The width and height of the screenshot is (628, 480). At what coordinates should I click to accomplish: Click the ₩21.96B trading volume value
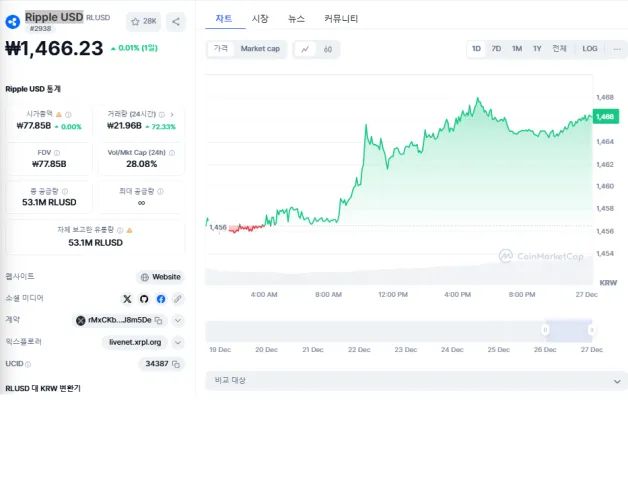[x=124, y=126]
